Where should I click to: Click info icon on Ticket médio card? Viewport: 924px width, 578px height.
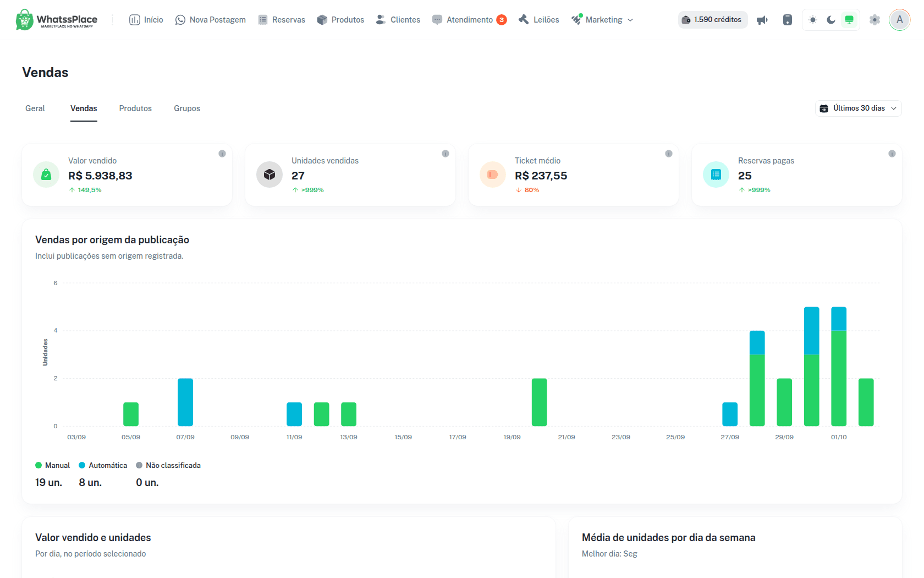tap(669, 154)
